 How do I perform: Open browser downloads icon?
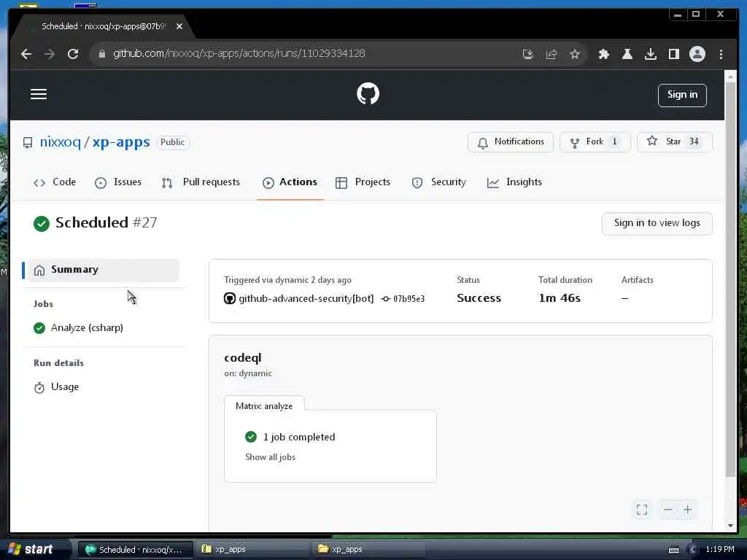tap(650, 54)
